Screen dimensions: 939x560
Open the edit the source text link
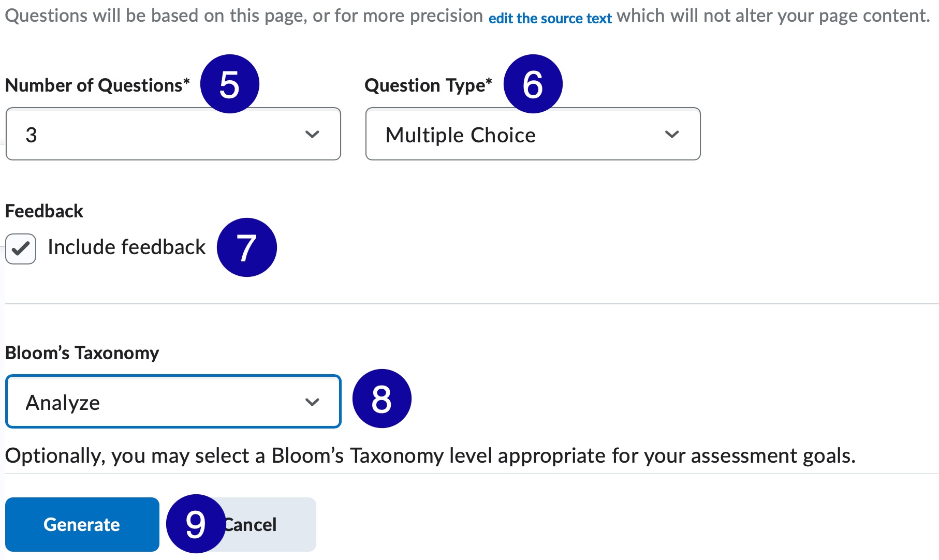(x=550, y=17)
